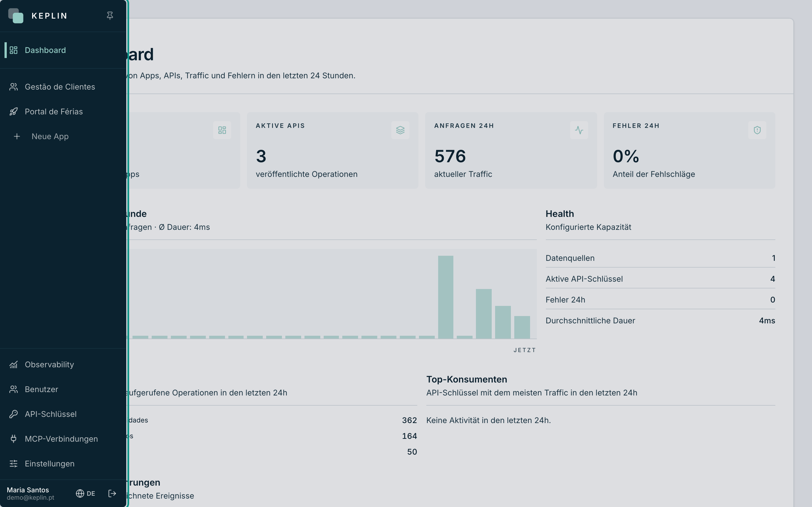Click the Maria Santos user profile
The width and height of the screenshot is (812, 507).
30,493
